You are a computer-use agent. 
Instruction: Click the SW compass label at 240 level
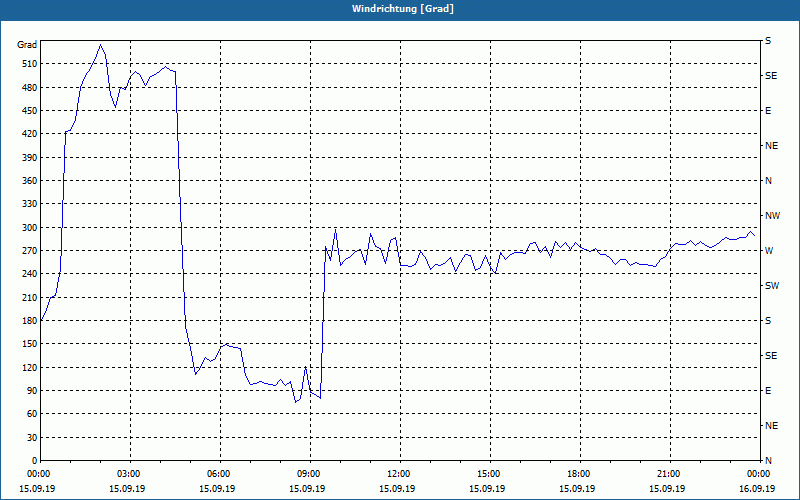tap(772, 286)
